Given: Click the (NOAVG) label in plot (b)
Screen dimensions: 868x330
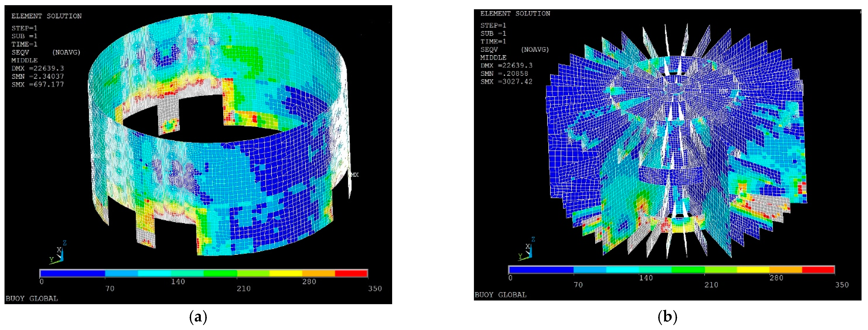Looking at the screenshot, I should pos(535,50).
